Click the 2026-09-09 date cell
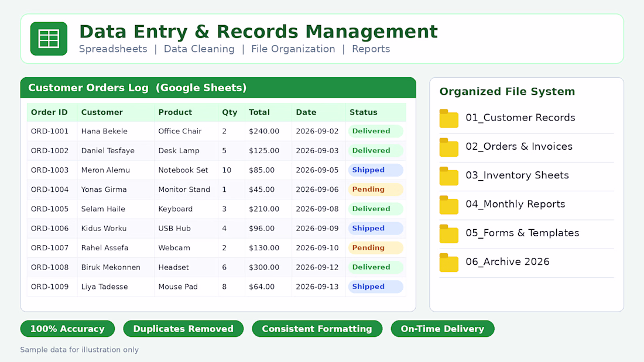The height and width of the screenshot is (362, 644). click(x=317, y=228)
